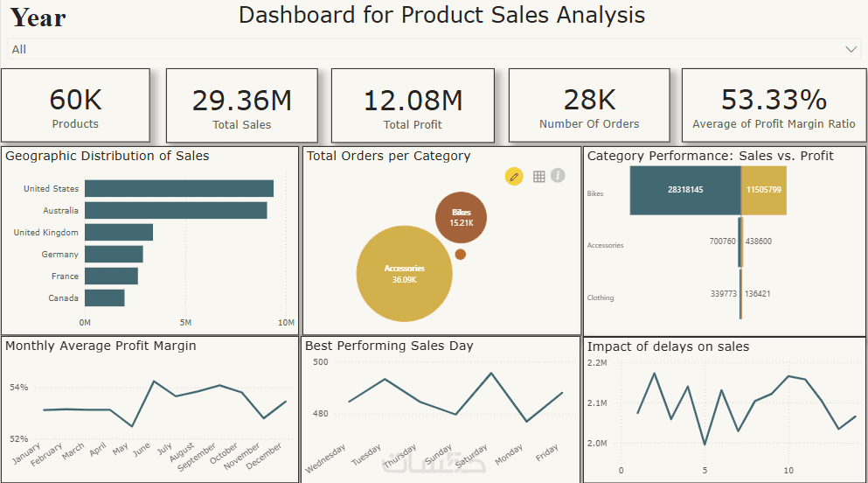Click the 'All' text in the Year filter
The image size is (868, 483).
[x=19, y=50]
